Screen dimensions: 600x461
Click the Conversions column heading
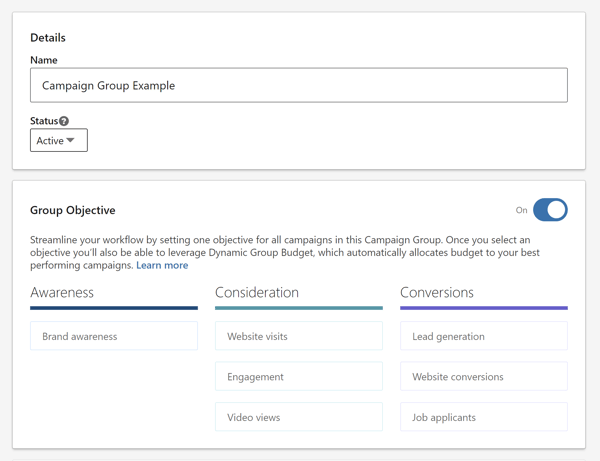[437, 293]
